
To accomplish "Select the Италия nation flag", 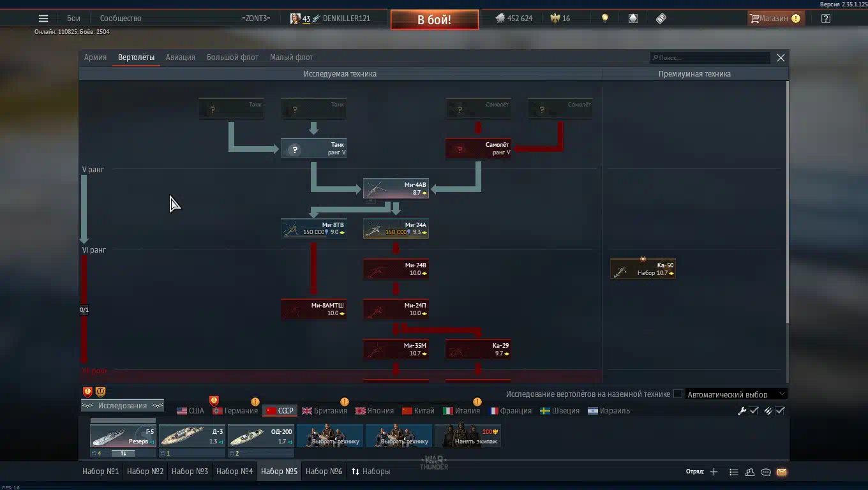I will point(461,411).
